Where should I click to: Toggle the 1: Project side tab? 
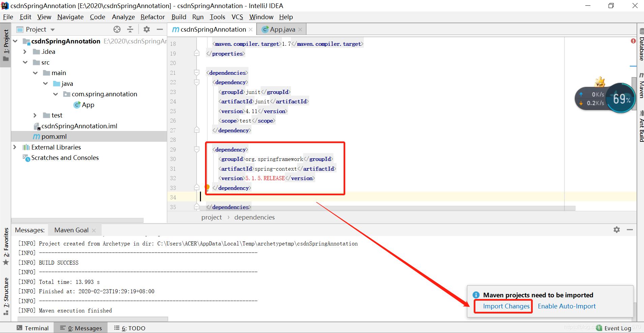(6, 45)
